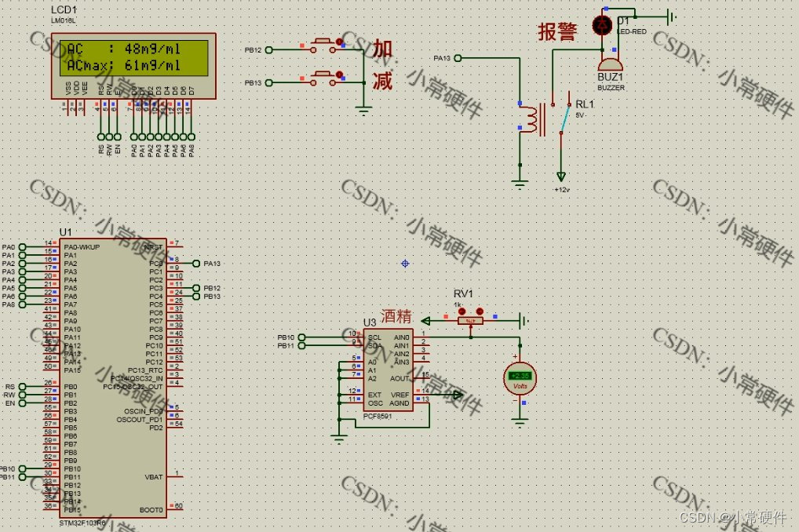Click the LCD1 reference label
The height and width of the screenshot is (532, 799).
click(x=64, y=9)
